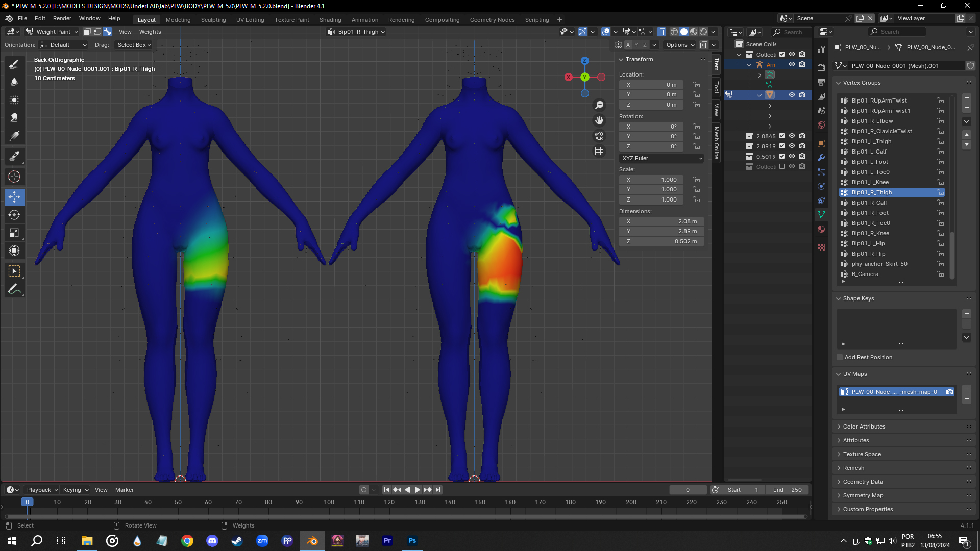This screenshot has width=980, height=551.
Task: Add new vertex group with plus button
Action: coord(967,98)
